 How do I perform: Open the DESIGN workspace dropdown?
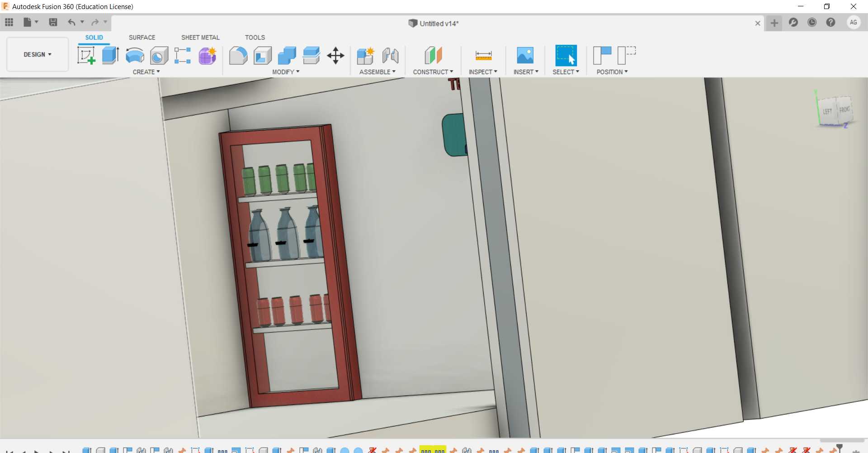[38, 54]
